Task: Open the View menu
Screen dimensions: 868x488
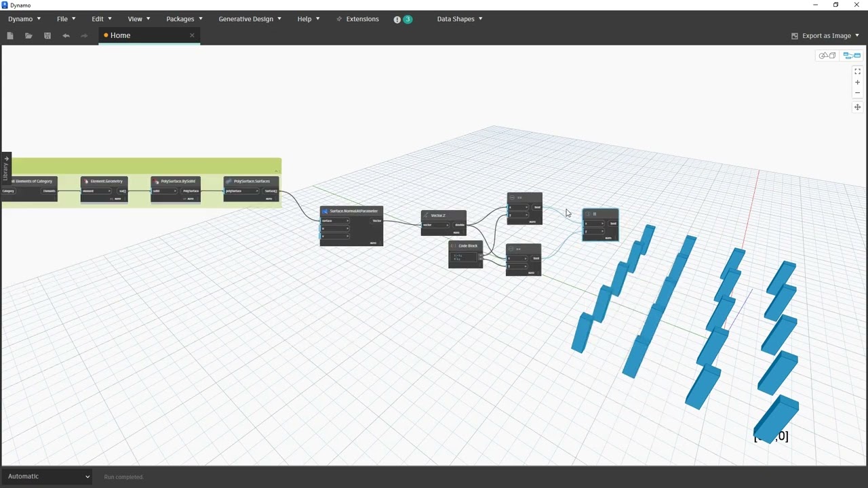Action: click(x=139, y=19)
